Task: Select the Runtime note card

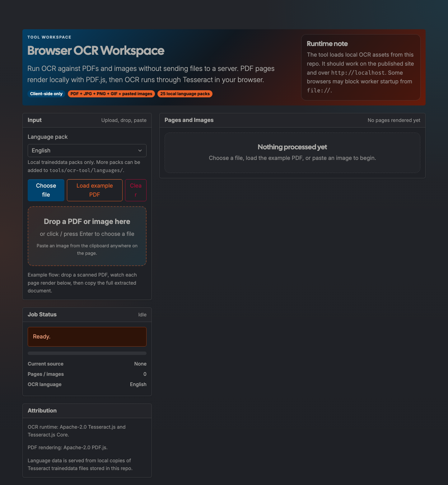Action: click(361, 67)
